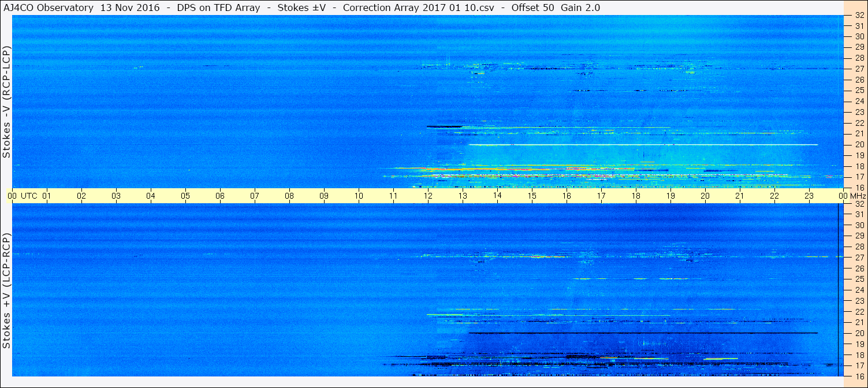Pick the 18 hour marker on time axis

(x=636, y=196)
